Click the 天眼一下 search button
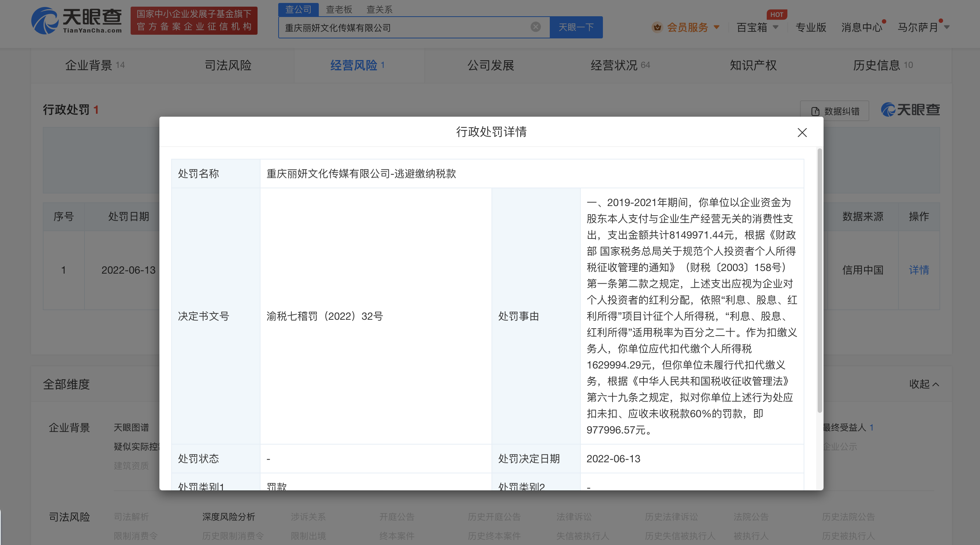 click(576, 27)
